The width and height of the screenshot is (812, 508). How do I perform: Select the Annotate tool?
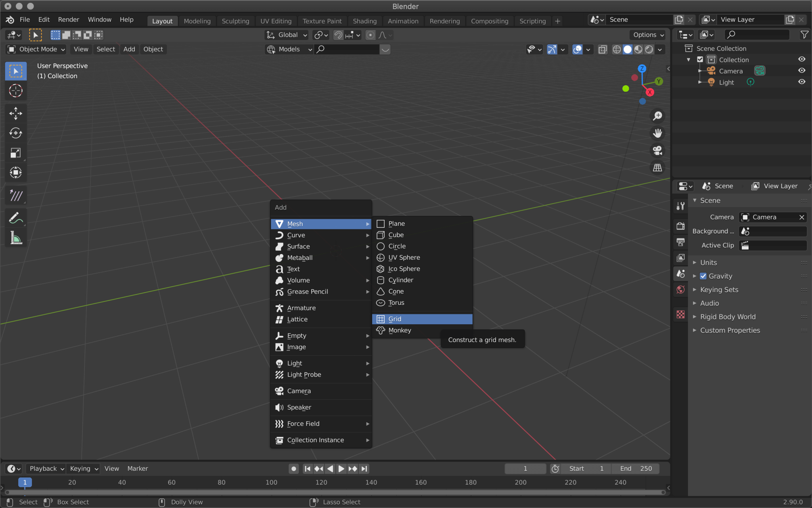(16, 217)
